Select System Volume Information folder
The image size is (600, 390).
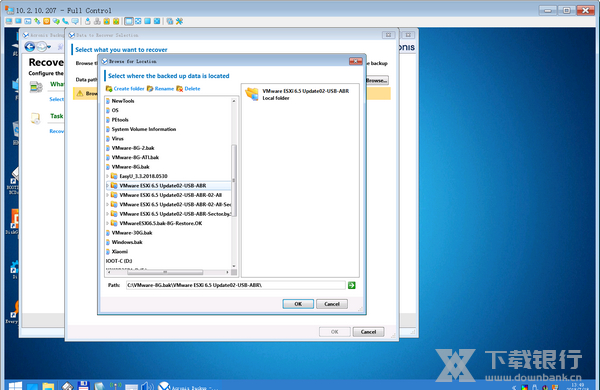pyautogui.click(x=143, y=129)
